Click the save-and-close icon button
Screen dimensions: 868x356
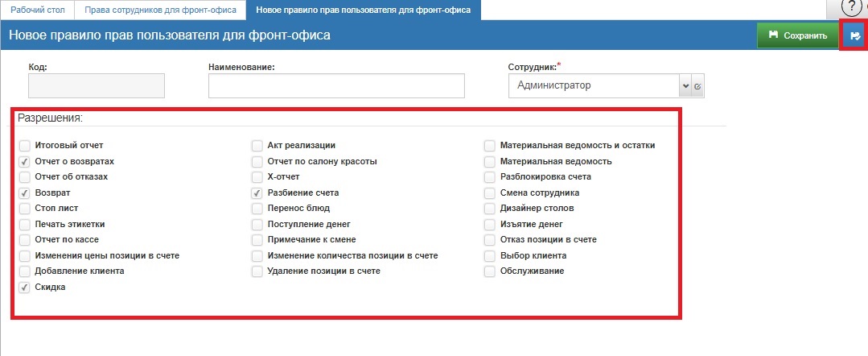(x=854, y=35)
